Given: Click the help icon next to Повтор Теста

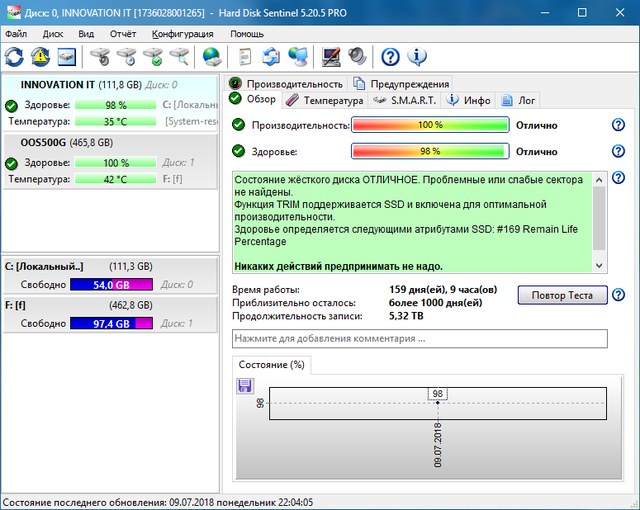Looking at the screenshot, I should point(618,294).
